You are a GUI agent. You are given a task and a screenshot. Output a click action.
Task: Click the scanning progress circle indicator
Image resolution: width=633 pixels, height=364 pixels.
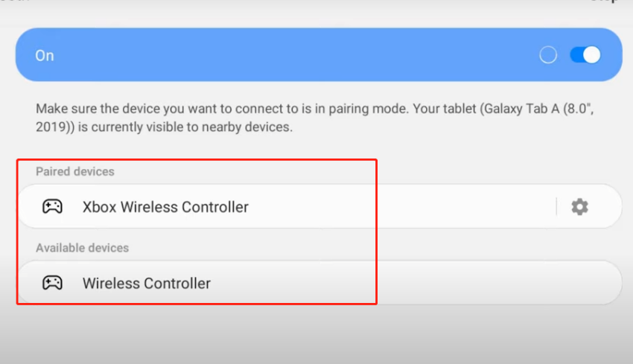(x=548, y=55)
